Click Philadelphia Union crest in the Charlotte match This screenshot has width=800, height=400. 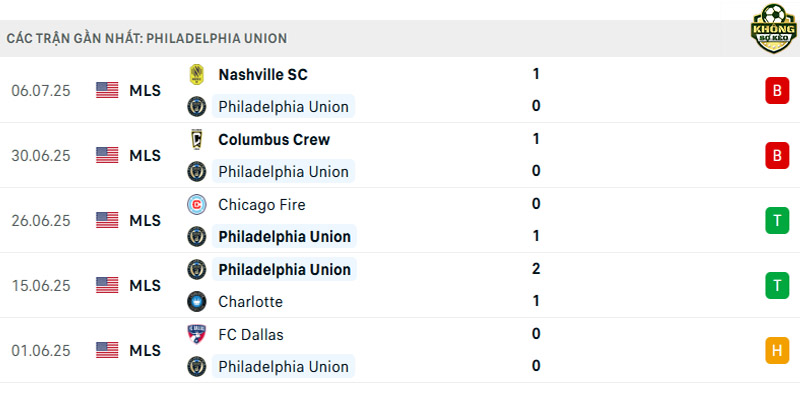tap(196, 269)
